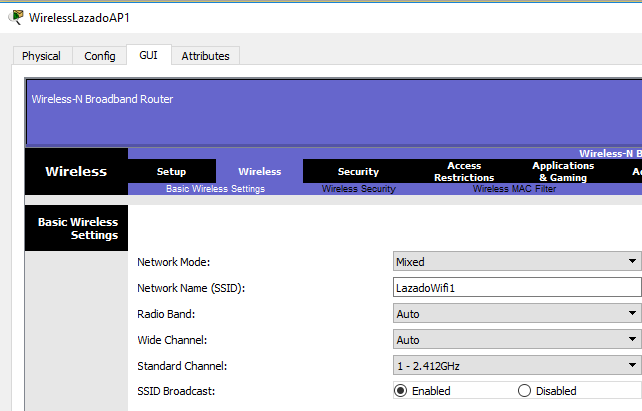Image resolution: width=642 pixels, height=411 pixels.
Task: Click the Network Name SSID field
Action: click(517, 287)
